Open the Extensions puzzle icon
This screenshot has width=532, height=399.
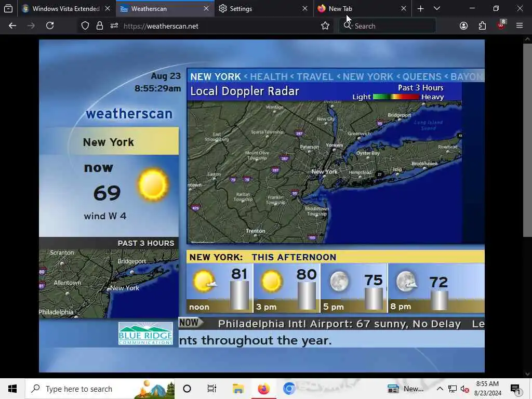(x=482, y=26)
